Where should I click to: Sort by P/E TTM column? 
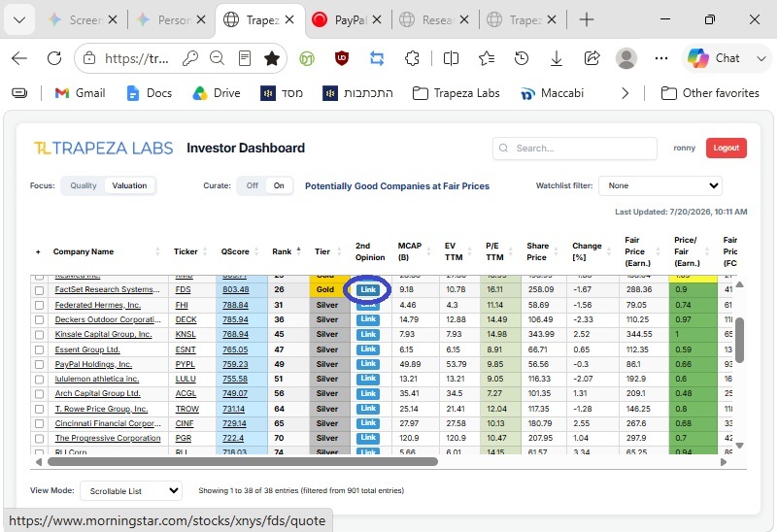point(494,251)
